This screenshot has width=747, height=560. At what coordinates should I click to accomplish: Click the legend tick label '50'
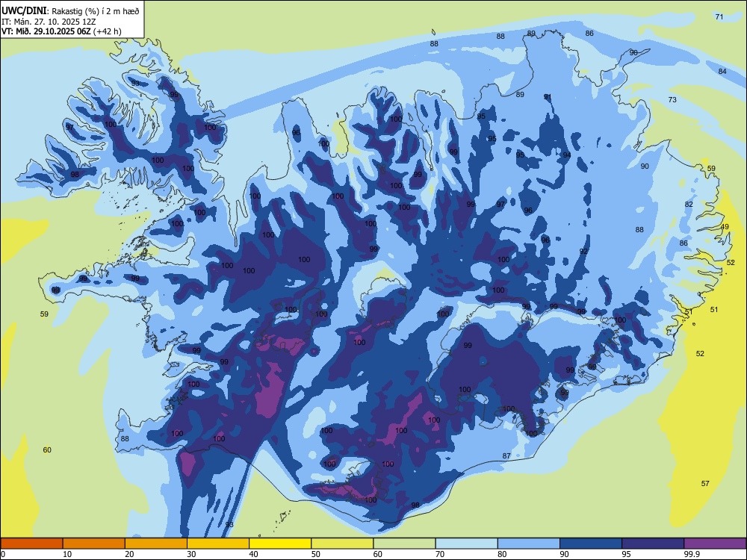click(316, 554)
